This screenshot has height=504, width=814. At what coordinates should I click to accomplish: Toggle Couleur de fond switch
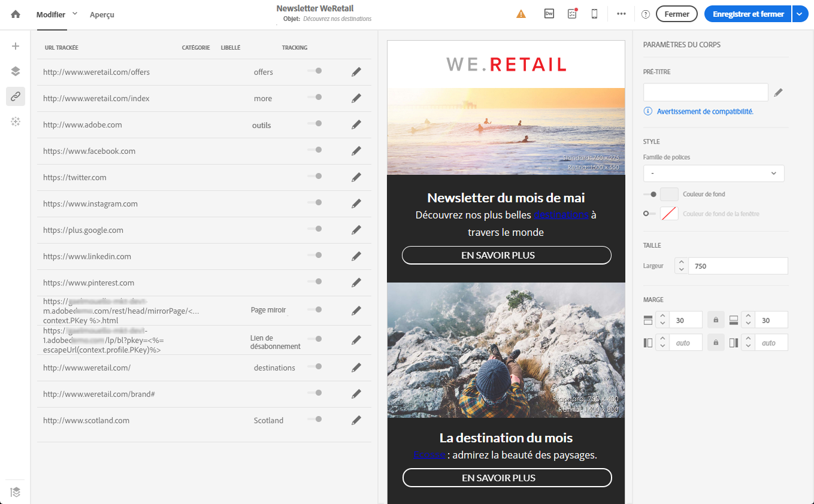point(650,194)
